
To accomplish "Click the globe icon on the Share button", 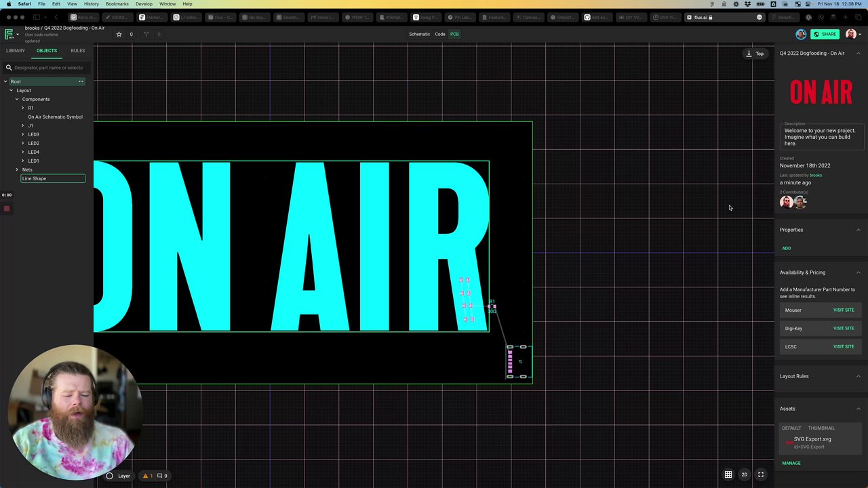I will [817, 34].
